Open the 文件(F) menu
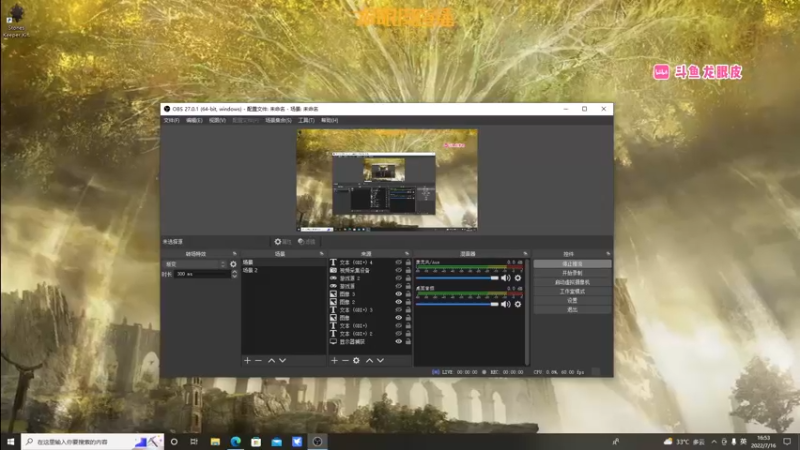The image size is (800, 450). point(171,120)
